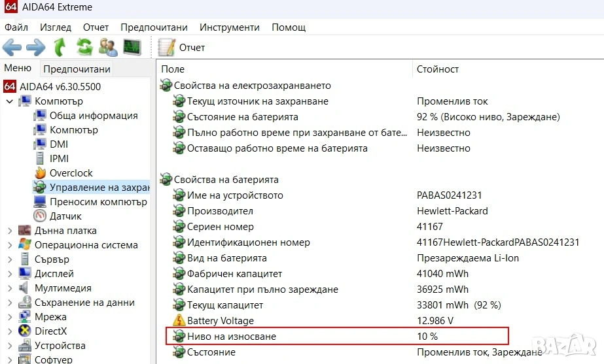Screen dimensions: 604x364
Task: Click the Forward arrow toolbar icon
Action: tap(35, 47)
